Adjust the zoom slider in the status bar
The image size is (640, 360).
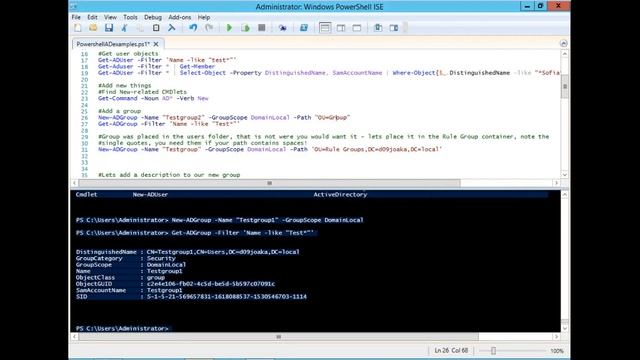point(493,351)
